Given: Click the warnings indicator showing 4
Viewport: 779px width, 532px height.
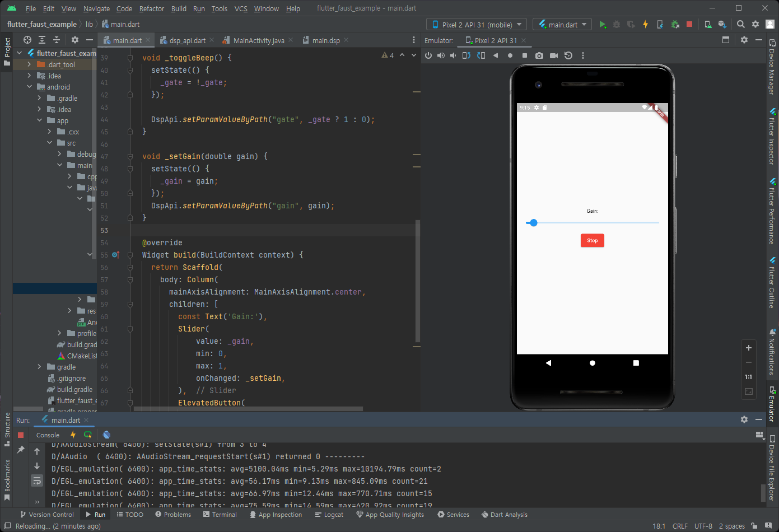Looking at the screenshot, I should pos(388,55).
